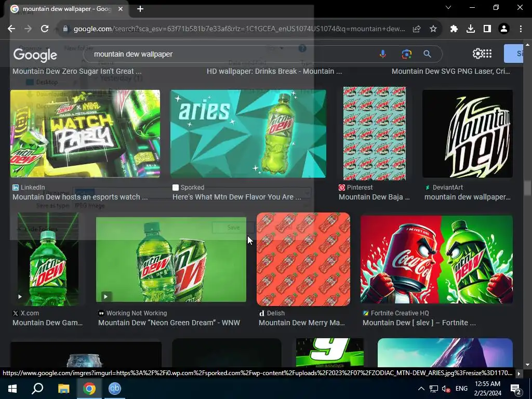532x399 pixels.
Task: Open the Neon Green Dream thumbnail
Action: (171, 260)
